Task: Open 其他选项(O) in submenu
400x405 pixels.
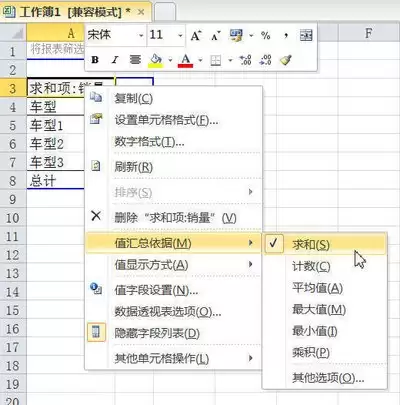Action: coord(325,378)
